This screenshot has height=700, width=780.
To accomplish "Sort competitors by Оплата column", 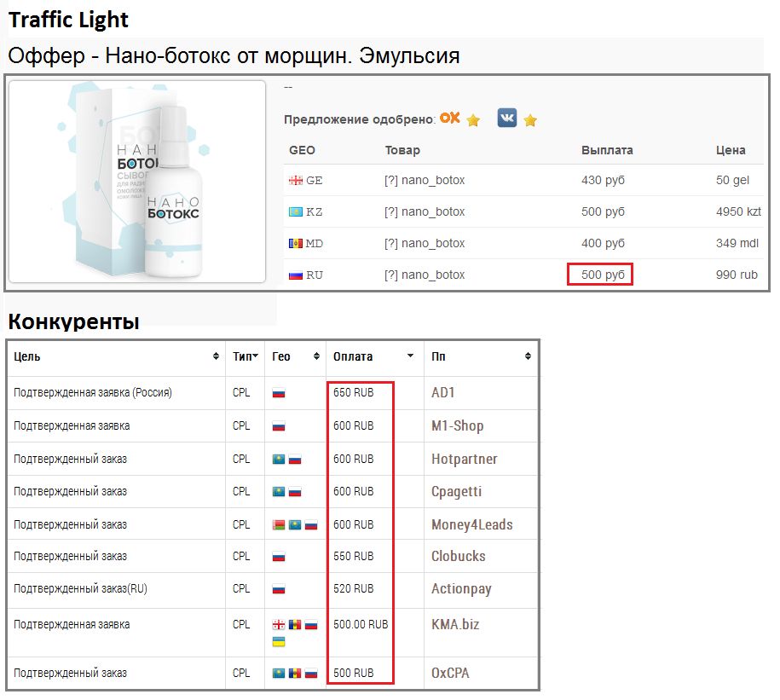I will (x=410, y=356).
